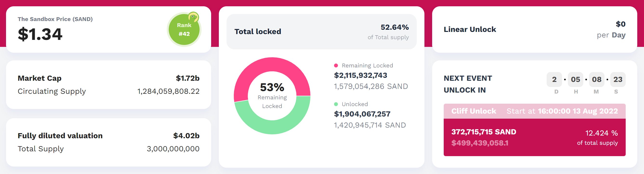
Task: Click the minutes countdown box showing 08
Action: coord(597,80)
